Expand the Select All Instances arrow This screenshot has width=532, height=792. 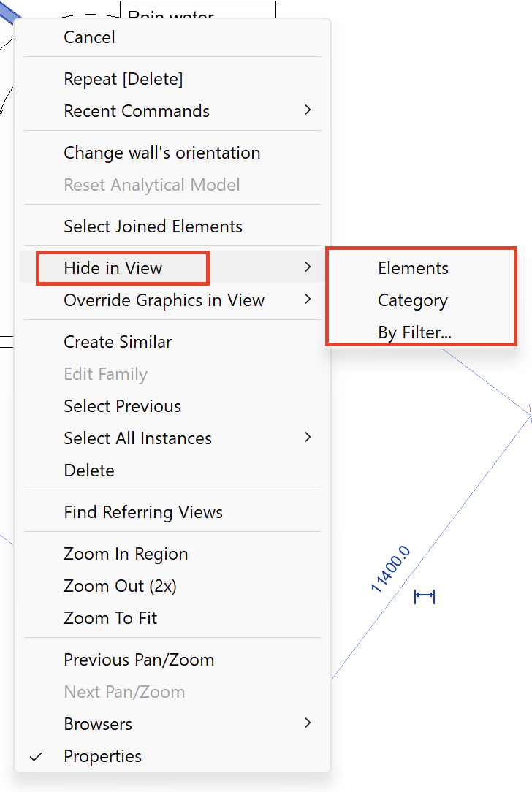click(x=308, y=438)
